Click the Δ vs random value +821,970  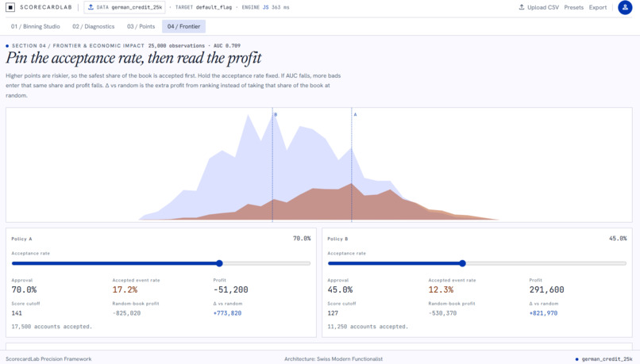[x=543, y=313]
